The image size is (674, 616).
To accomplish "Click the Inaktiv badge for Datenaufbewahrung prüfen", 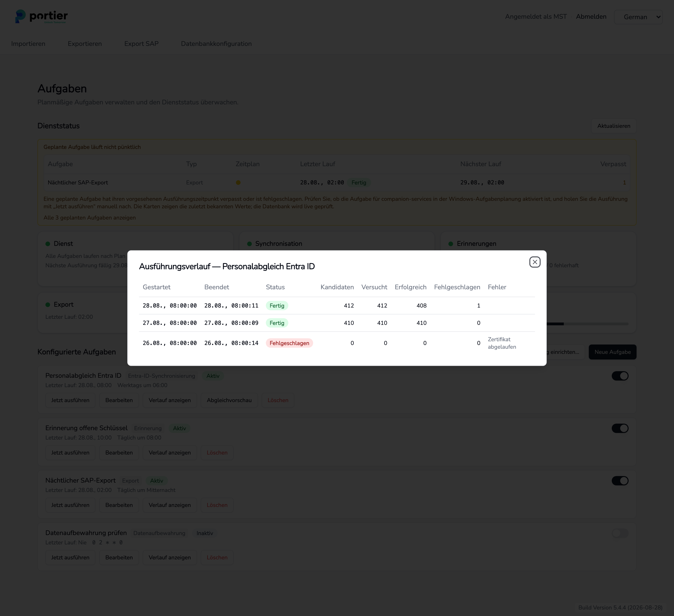I will click(205, 533).
